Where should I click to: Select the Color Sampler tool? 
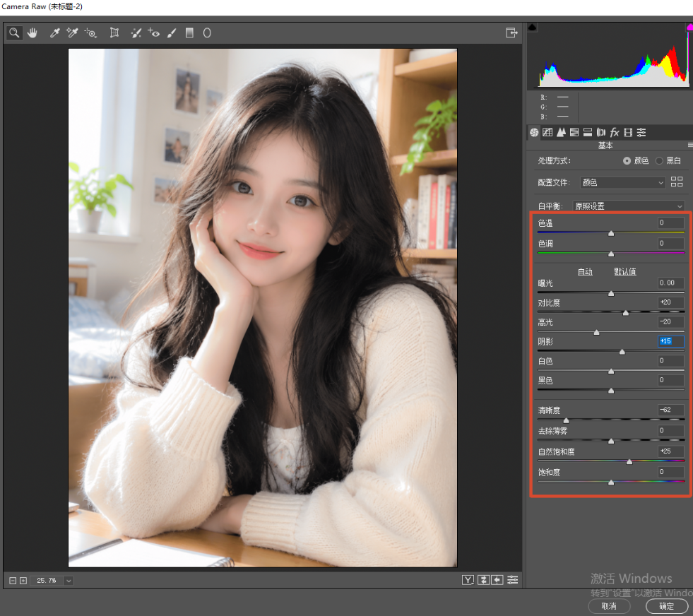(72, 32)
